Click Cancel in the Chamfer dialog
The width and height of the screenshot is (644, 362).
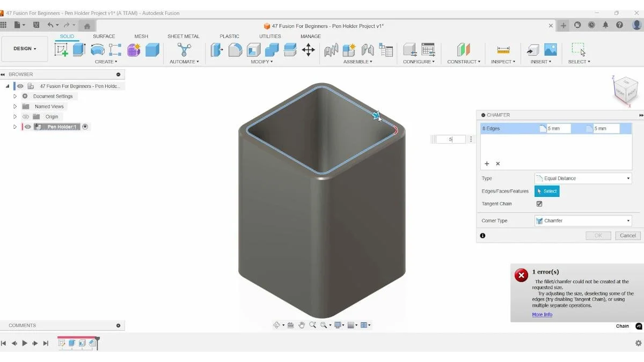[628, 235]
